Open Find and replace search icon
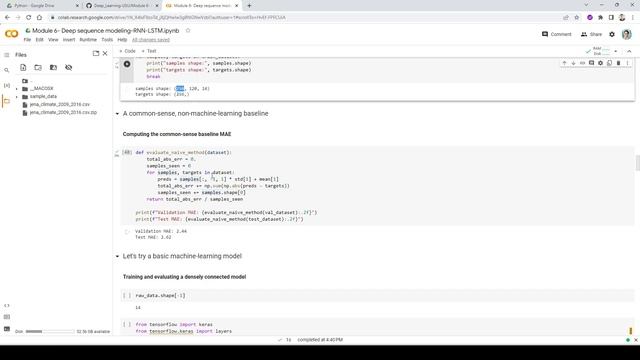This screenshot has width=640, height=360. pos(7,70)
